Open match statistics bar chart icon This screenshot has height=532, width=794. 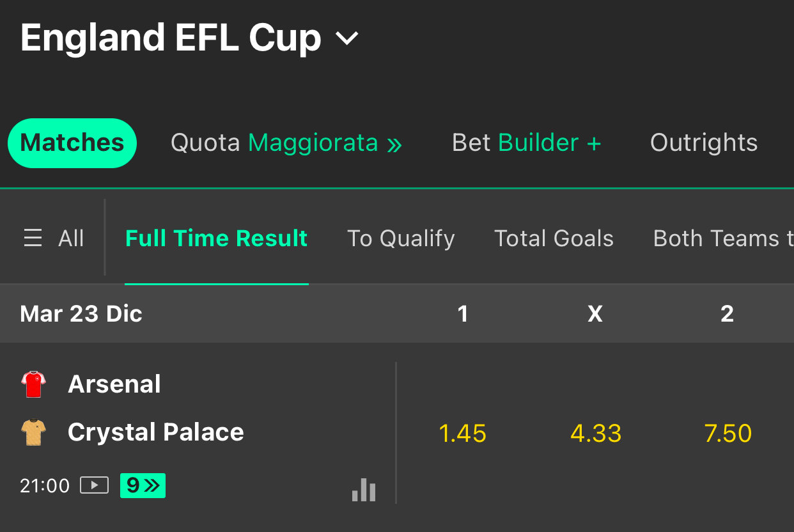[364, 490]
